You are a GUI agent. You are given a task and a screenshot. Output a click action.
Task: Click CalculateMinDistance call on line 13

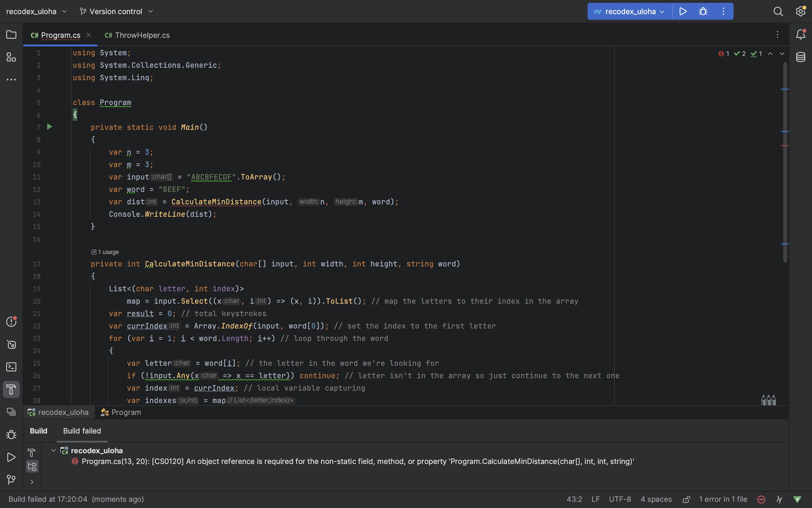(x=217, y=202)
